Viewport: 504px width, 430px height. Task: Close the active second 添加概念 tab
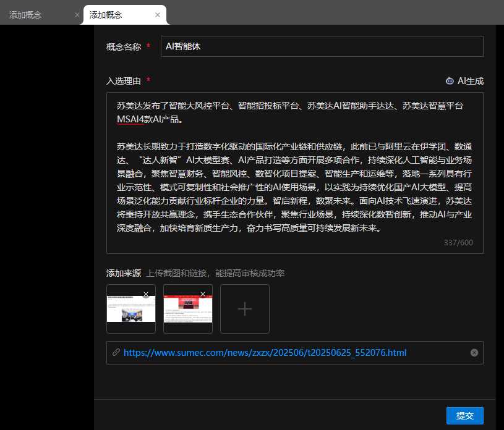158,15
